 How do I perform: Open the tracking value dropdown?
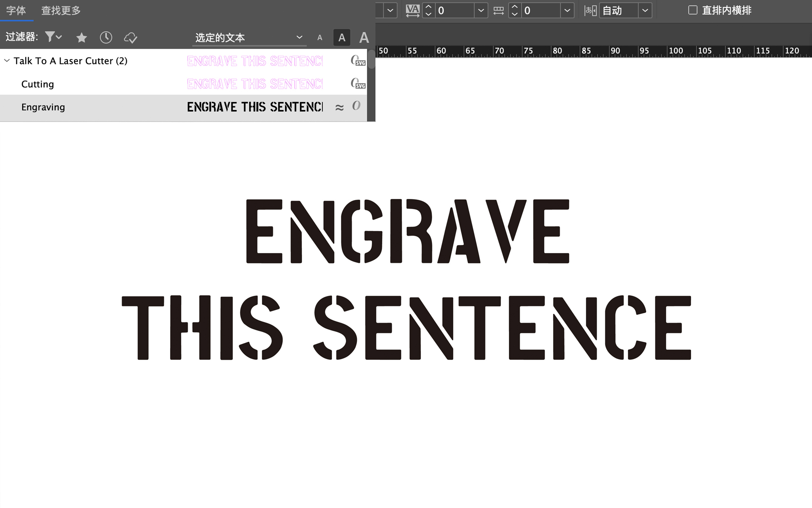481,10
